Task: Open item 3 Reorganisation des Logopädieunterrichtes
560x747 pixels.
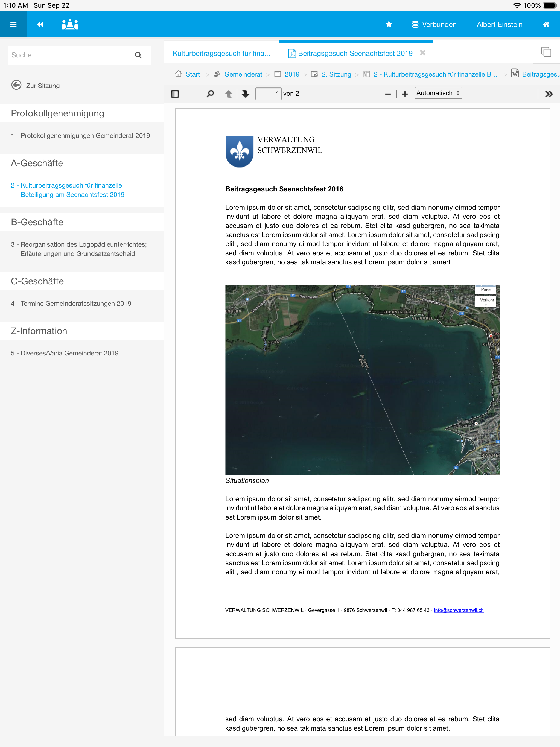Action: tap(79, 249)
